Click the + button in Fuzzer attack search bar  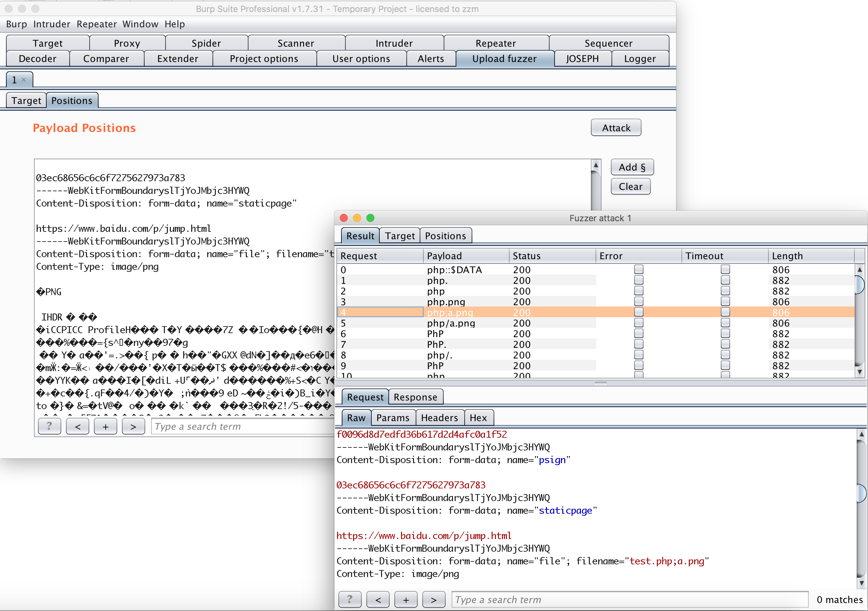(x=406, y=599)
